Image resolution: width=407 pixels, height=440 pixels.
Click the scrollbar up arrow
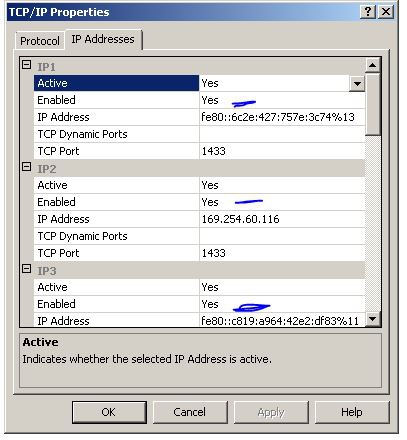[373, 65]
